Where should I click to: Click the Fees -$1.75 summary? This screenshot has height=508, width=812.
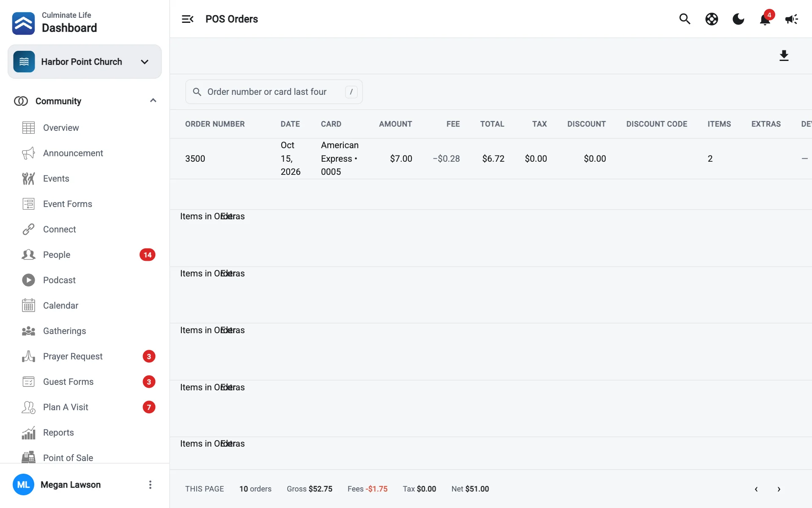pos(368,489)
